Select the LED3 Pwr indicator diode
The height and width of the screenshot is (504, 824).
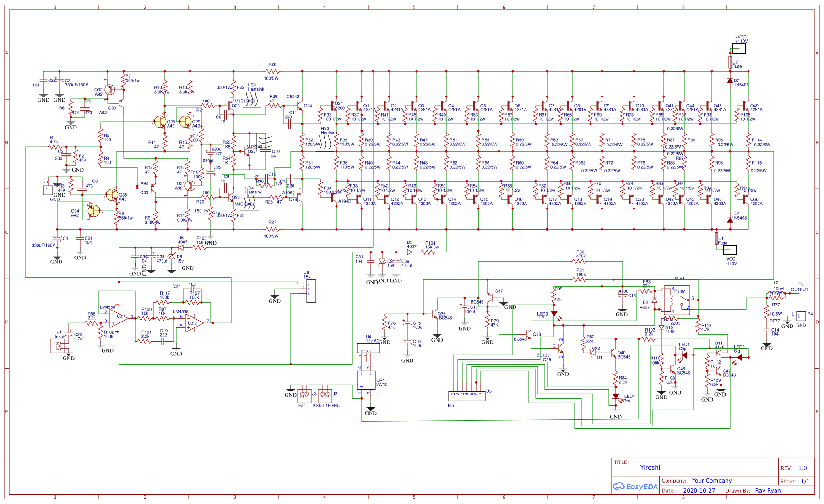click(554, 314)
